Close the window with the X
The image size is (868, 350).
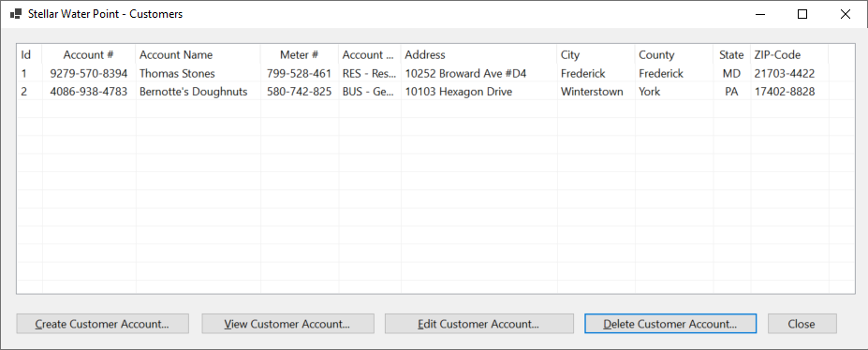846,14
